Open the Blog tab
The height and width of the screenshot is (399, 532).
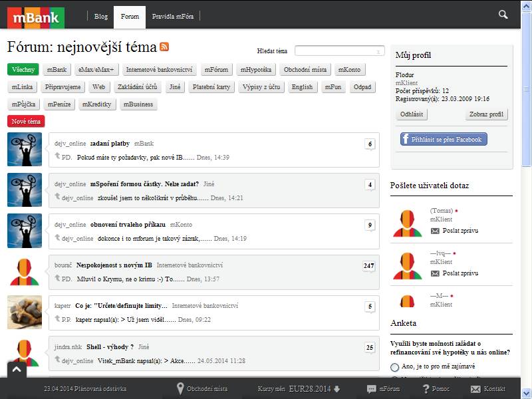pyautogui.click(x=101, y=16)
